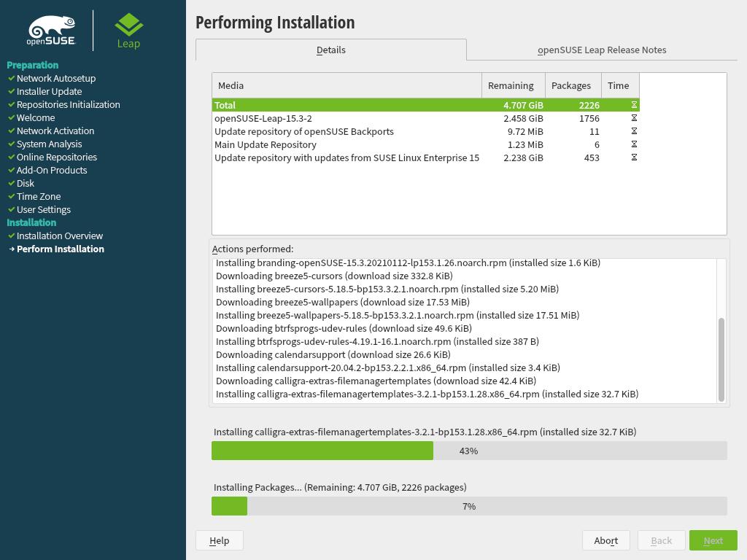Click the checkmark beside Time Zone

12,196
